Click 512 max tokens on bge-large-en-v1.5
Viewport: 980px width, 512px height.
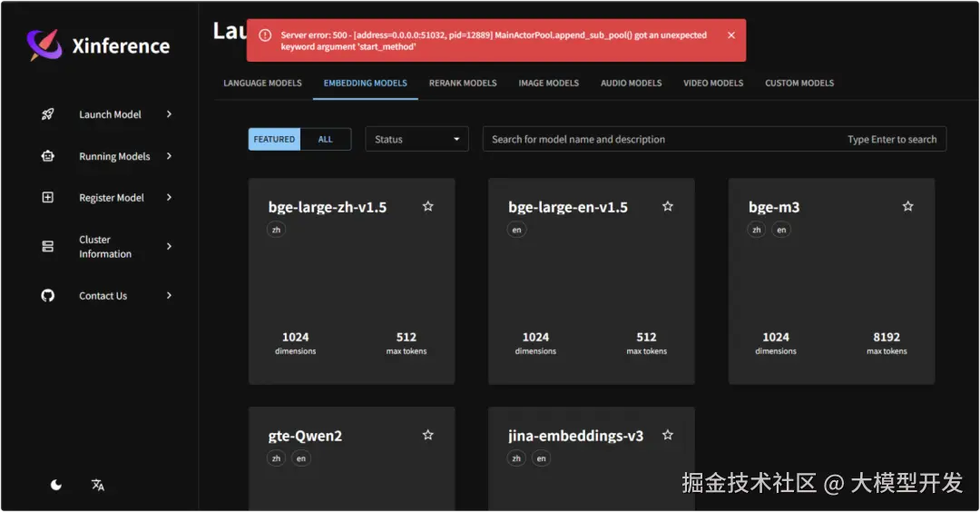coord(646,342)
